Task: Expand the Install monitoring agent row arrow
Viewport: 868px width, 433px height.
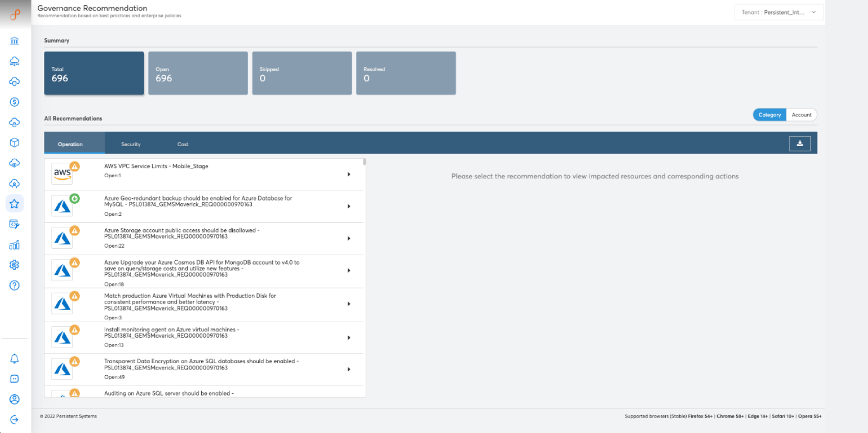Action: (x=349, y=338)
